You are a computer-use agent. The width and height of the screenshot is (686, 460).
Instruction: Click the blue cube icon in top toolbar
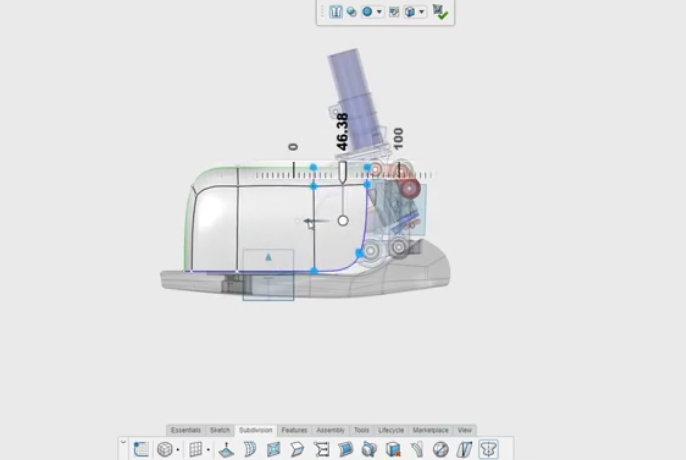tap(410, 12)
